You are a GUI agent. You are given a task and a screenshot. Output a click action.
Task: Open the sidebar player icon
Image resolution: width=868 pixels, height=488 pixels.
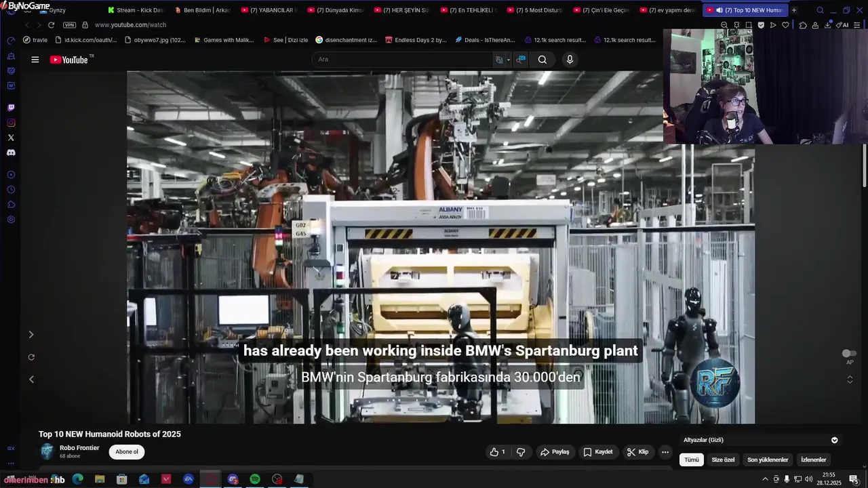[x=11, y=175]
